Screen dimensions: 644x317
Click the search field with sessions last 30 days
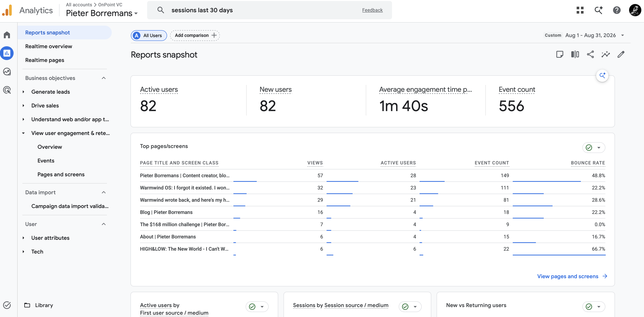coord(269,10)
